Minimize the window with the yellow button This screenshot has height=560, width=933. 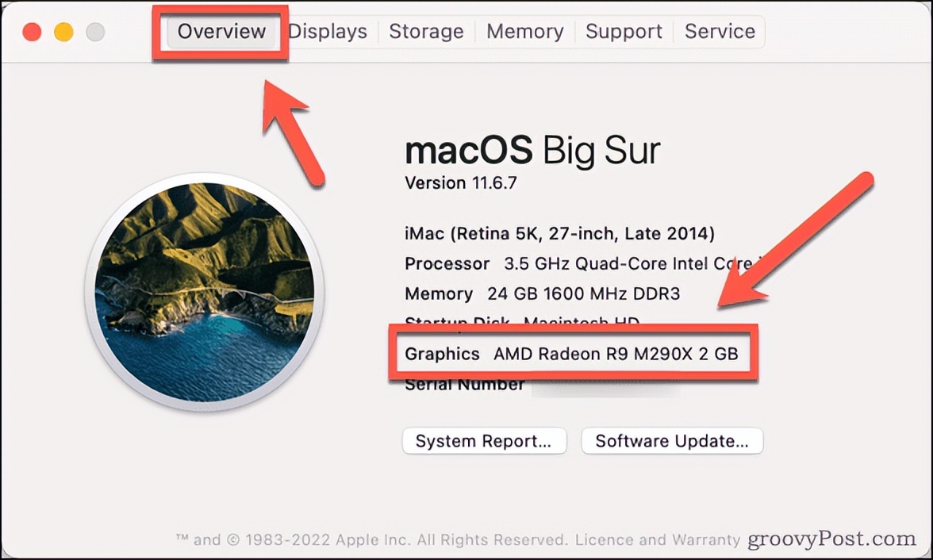63,33
